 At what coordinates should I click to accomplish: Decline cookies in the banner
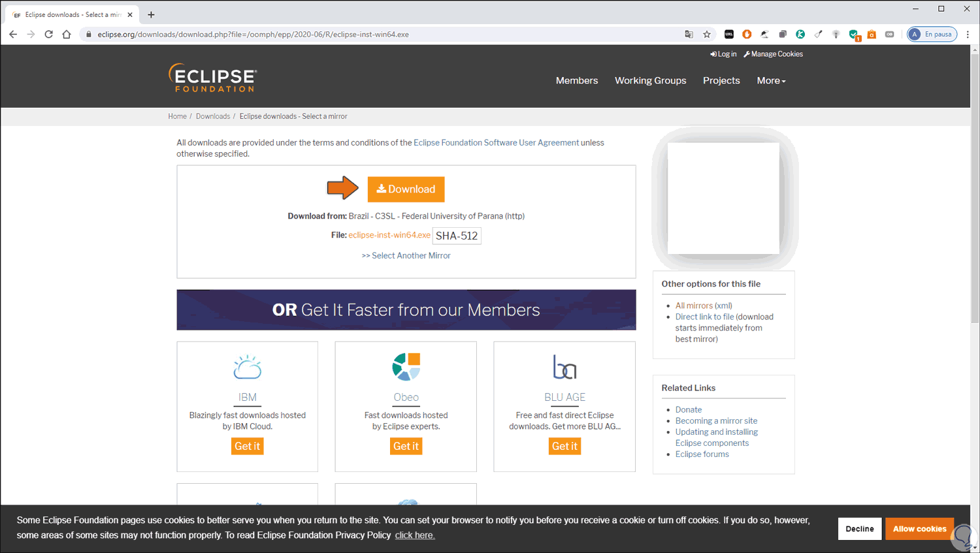coord(860,529)
